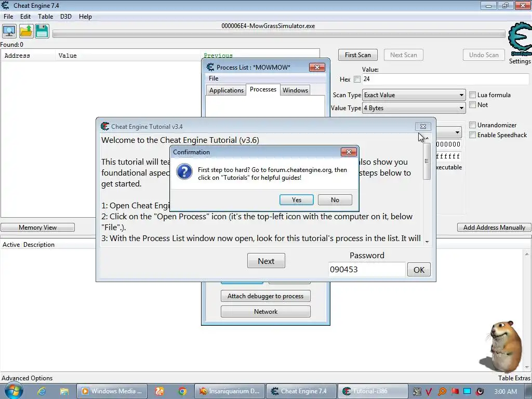Click the First Scan button

tap(358, 55)
